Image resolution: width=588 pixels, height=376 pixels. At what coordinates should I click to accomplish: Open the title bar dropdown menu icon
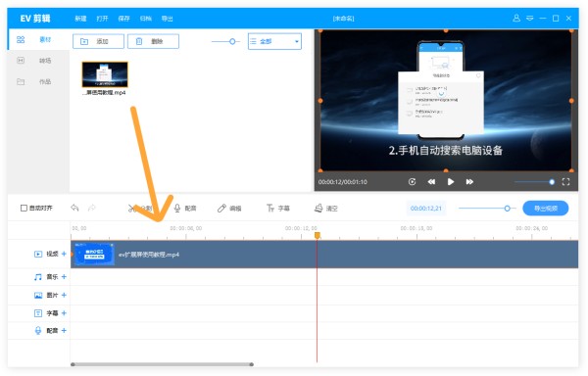click(529, 18)
